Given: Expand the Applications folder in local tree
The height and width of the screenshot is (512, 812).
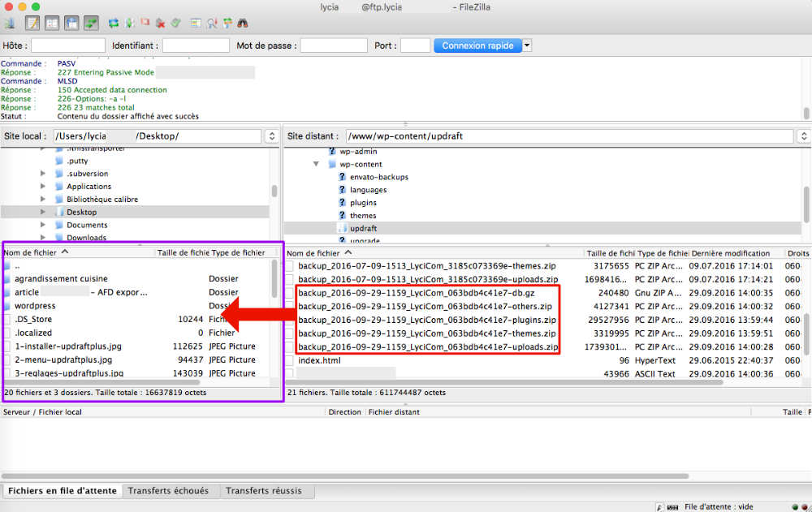Looking at the screenshot, I should [43, 187].
